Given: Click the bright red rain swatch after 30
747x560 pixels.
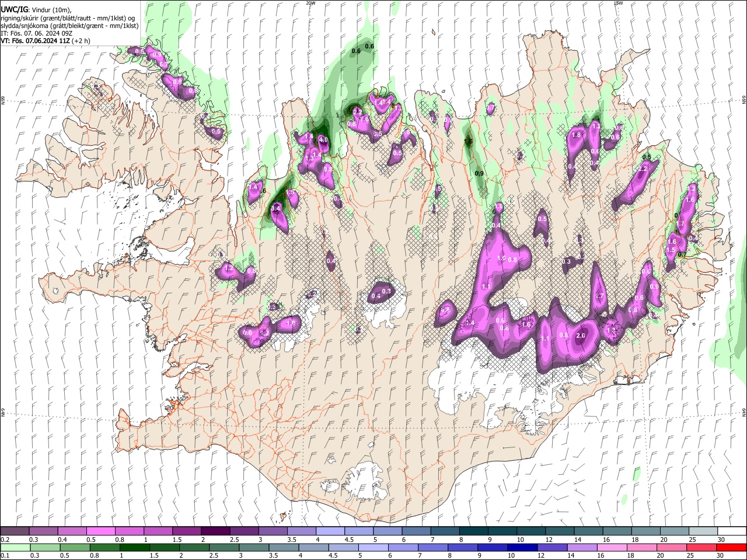Looking at the screenshot, I should click(731, 547).
